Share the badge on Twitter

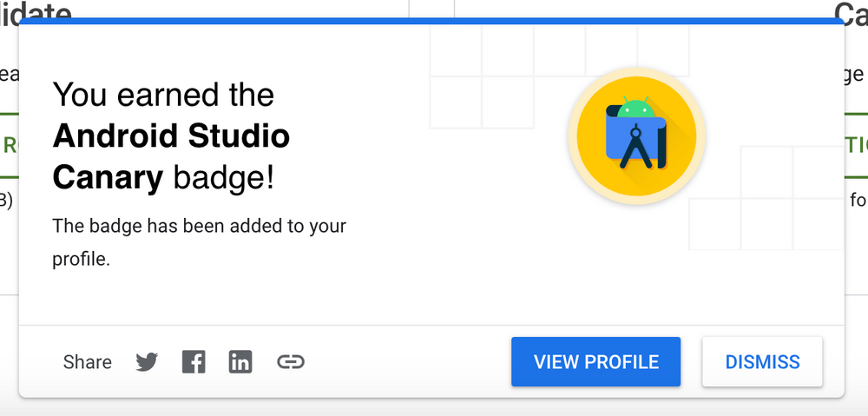[147, 362]
